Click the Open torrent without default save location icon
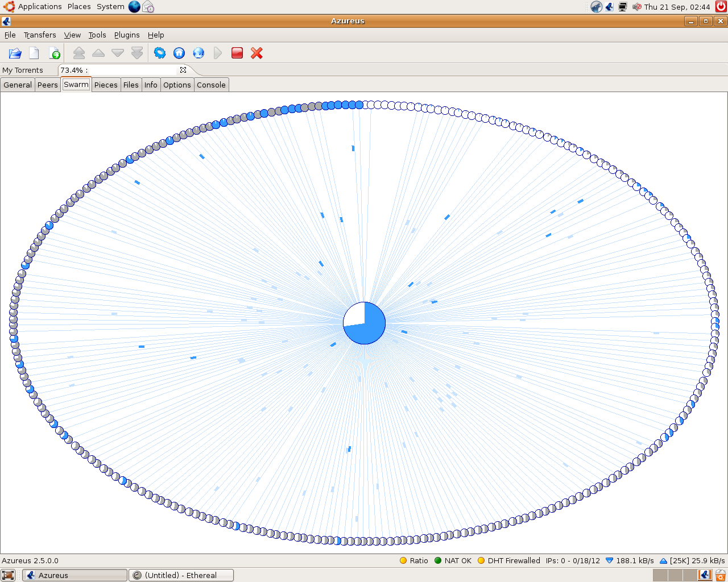 (x=34, y=53)
